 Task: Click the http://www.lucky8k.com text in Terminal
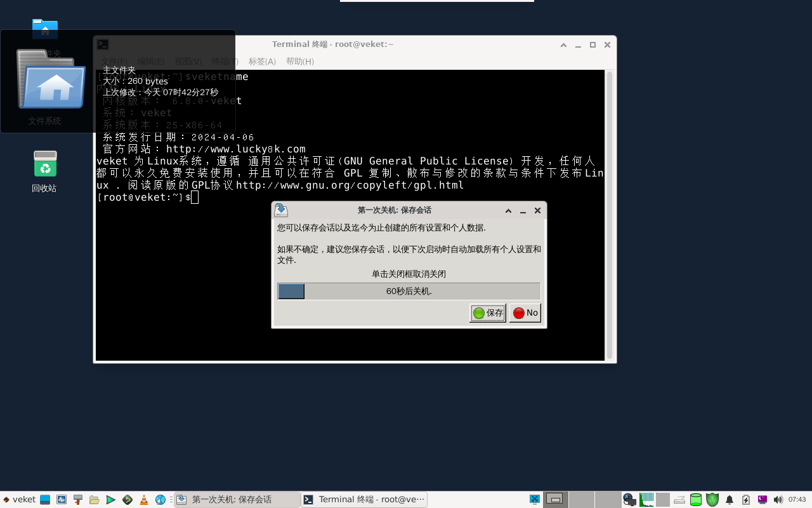click(x=236, y=149)
